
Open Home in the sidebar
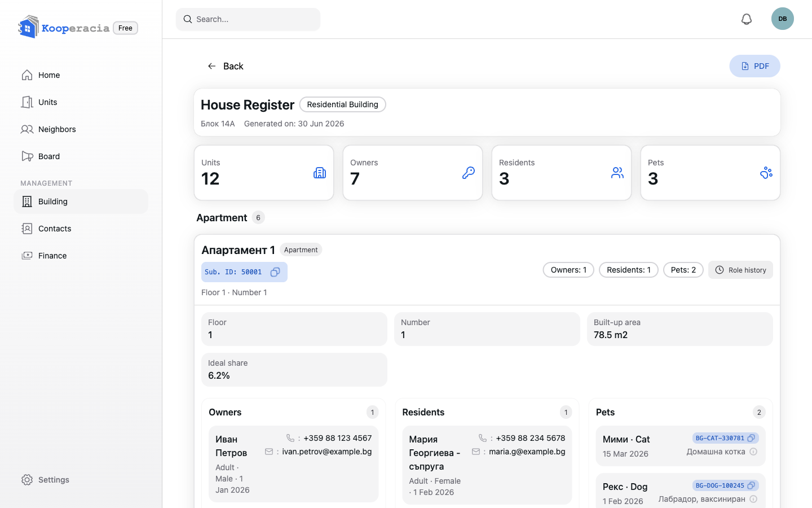[x=81, y=75]
